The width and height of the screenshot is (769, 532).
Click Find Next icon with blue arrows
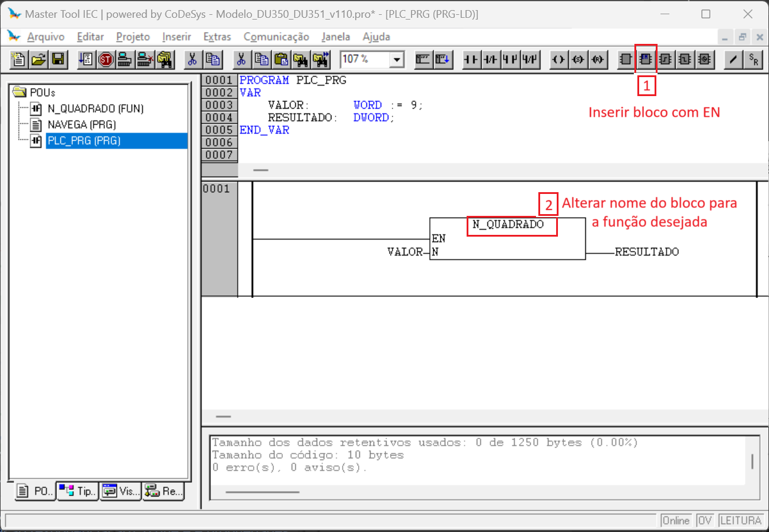point(321,59)
